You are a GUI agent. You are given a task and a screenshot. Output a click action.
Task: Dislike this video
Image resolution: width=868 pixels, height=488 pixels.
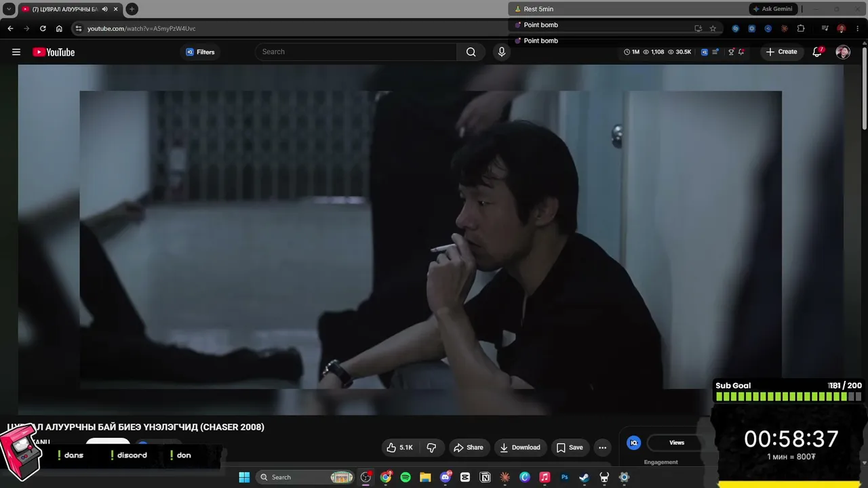click(x=431, y=447)
